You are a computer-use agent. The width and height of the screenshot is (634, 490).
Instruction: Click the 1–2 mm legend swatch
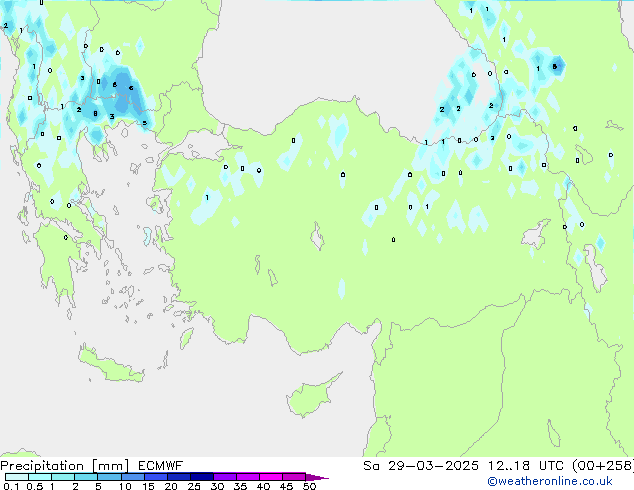pos(63,477)
